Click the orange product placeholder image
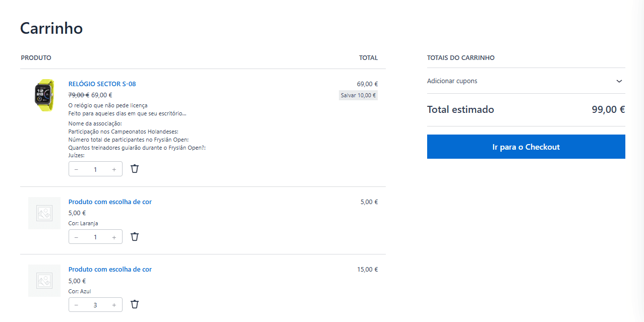 tap(44, 213)
